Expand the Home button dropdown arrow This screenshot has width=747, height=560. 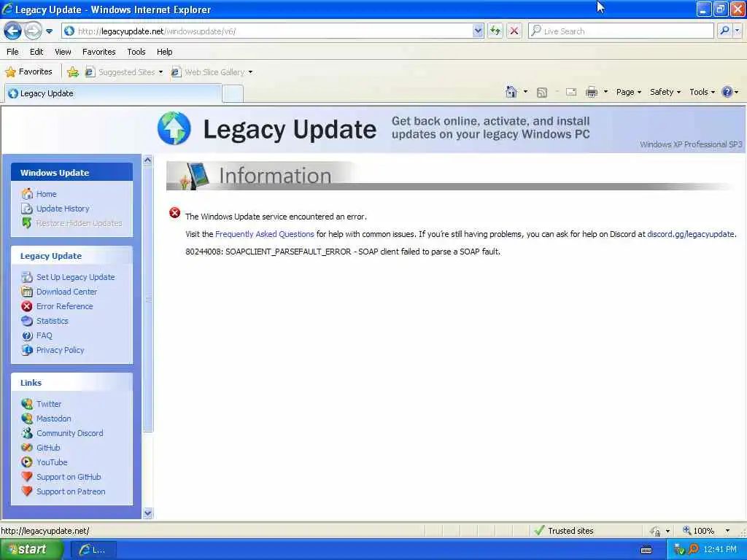(x=525, y=92)
